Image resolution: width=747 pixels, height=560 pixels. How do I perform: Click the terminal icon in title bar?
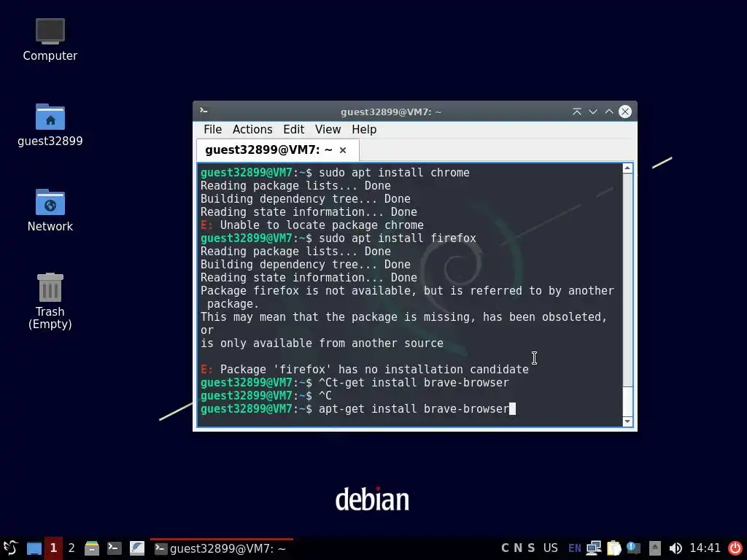pyautogui.click(x=204, y=111)
